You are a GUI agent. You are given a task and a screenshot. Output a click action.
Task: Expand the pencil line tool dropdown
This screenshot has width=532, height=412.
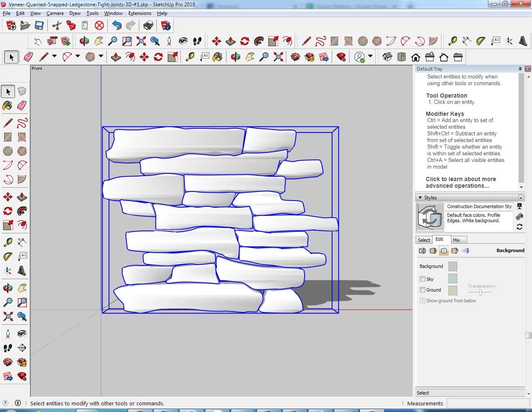click(54, 56)
